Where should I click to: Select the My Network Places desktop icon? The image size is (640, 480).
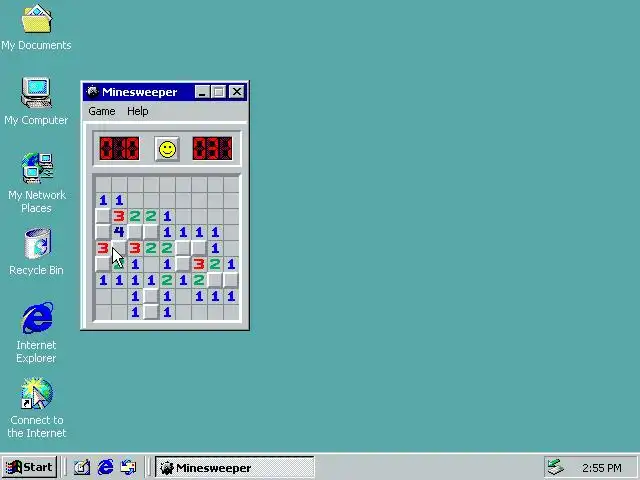click(x=37, y=168)
